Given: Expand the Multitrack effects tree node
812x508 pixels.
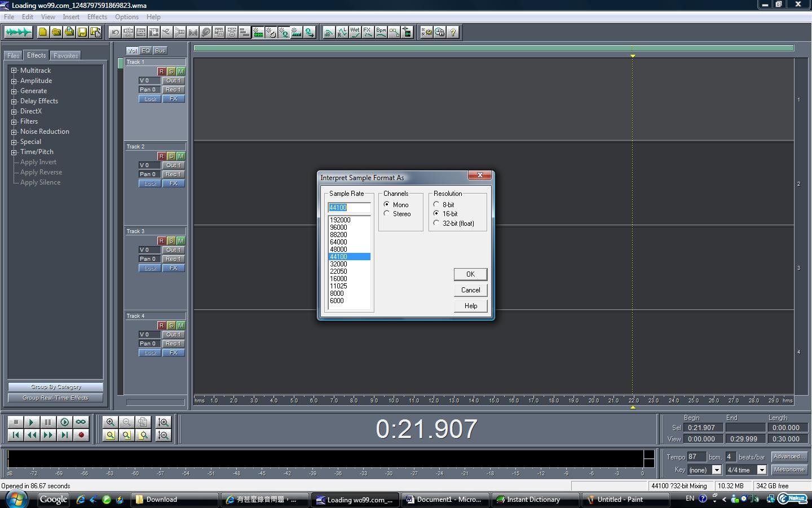Looking at the screenshot, I should [14, 71].
